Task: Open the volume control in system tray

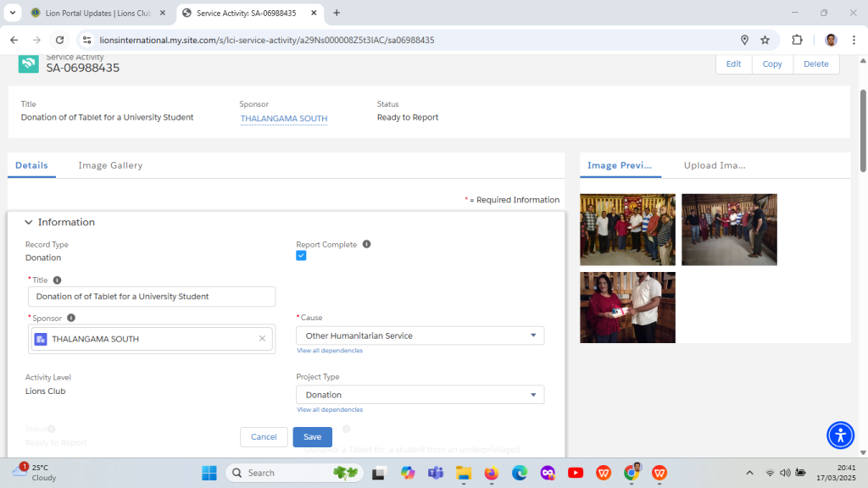Action: click(x=785, y=473)
